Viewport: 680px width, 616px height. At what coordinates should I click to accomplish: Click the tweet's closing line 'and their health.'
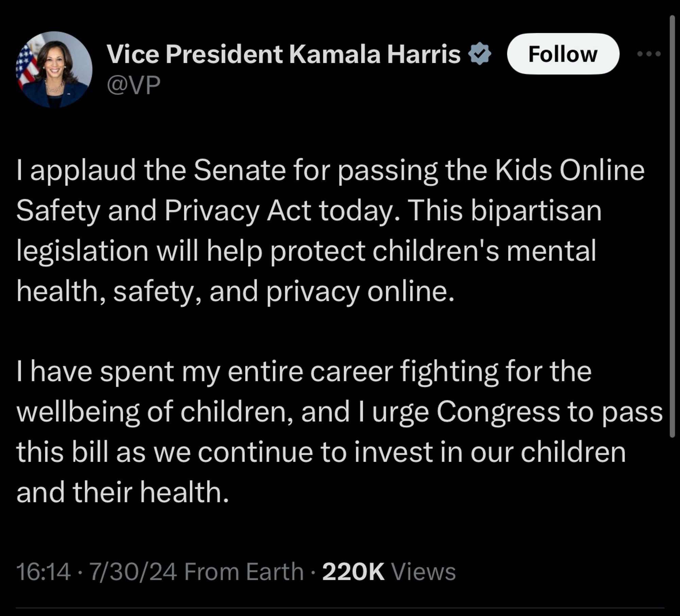pyautogui.click(x=122, y=492)
